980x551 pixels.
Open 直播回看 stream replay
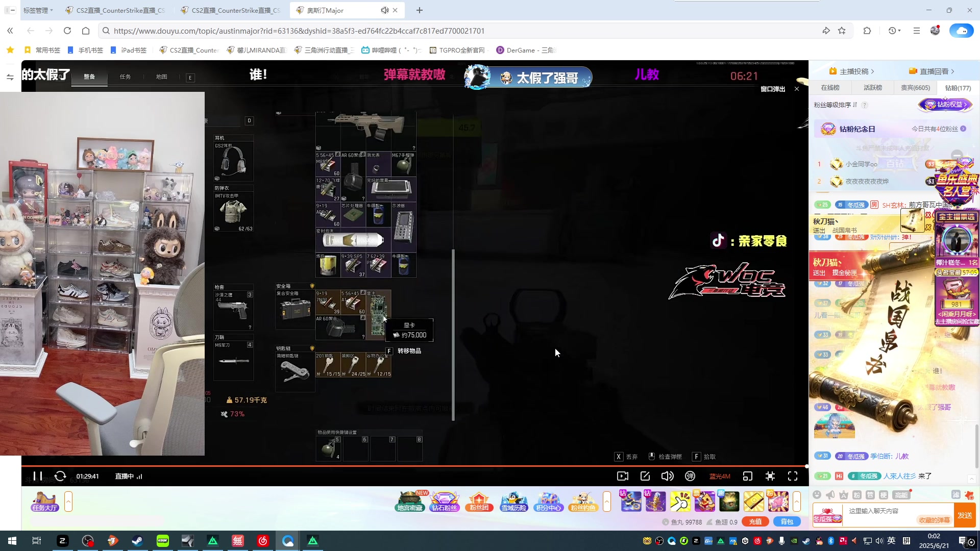pos(932,71)
